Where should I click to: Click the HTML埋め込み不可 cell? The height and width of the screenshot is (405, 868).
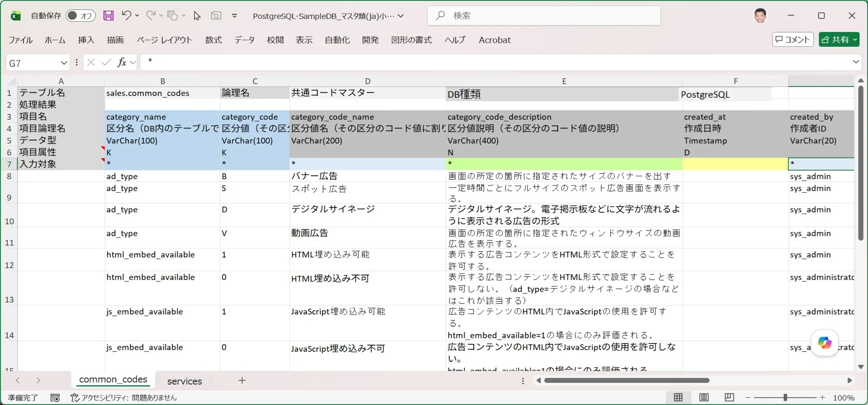368,288
